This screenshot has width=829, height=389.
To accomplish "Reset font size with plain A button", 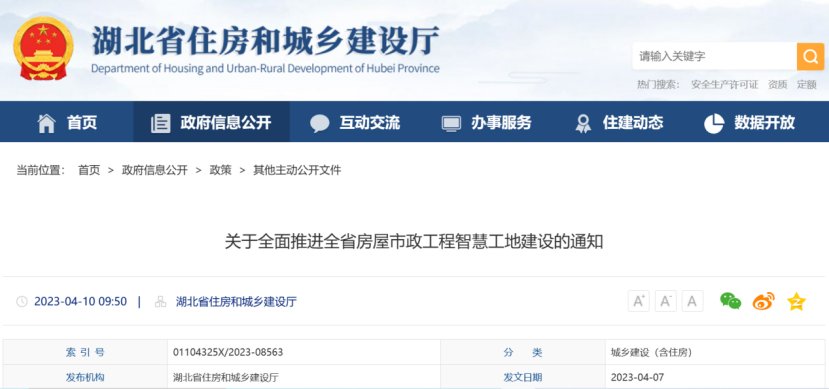I will pos(692,301).
